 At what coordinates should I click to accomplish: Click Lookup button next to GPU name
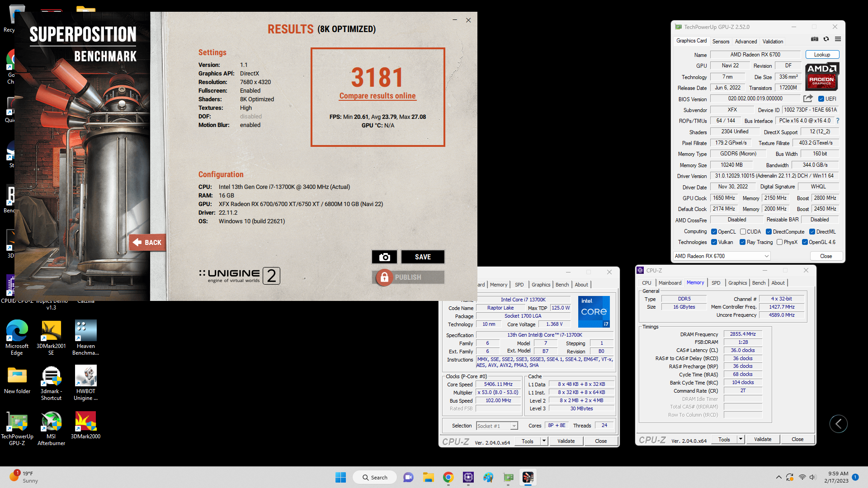point(823,54)
